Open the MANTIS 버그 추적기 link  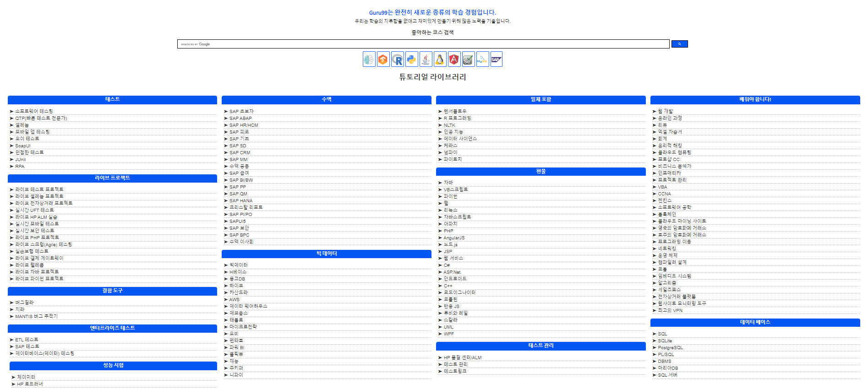coord(36,316)
